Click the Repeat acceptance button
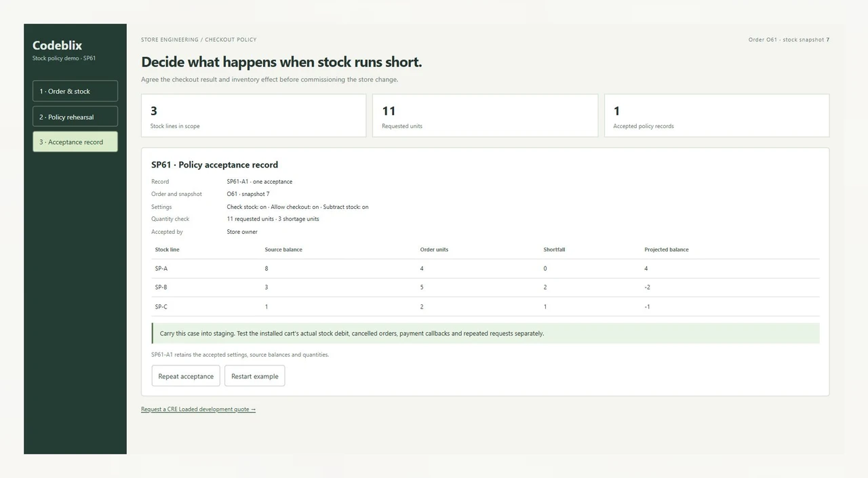The width and height of the screenshot is (868, 478). [x=186, y=376]
